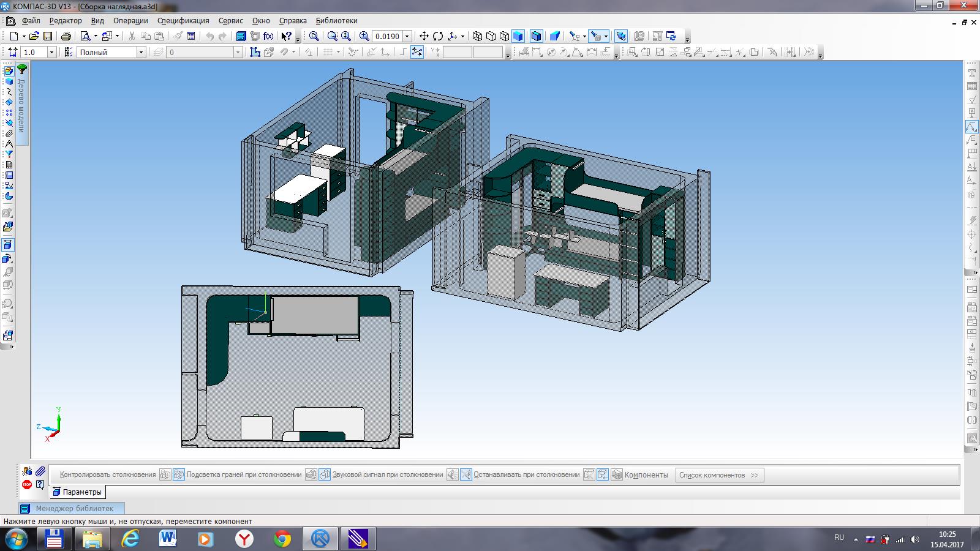Screen dimensions: 980x551
Task: Click into the zoom scale value field
Action: (x=387, y=36)
